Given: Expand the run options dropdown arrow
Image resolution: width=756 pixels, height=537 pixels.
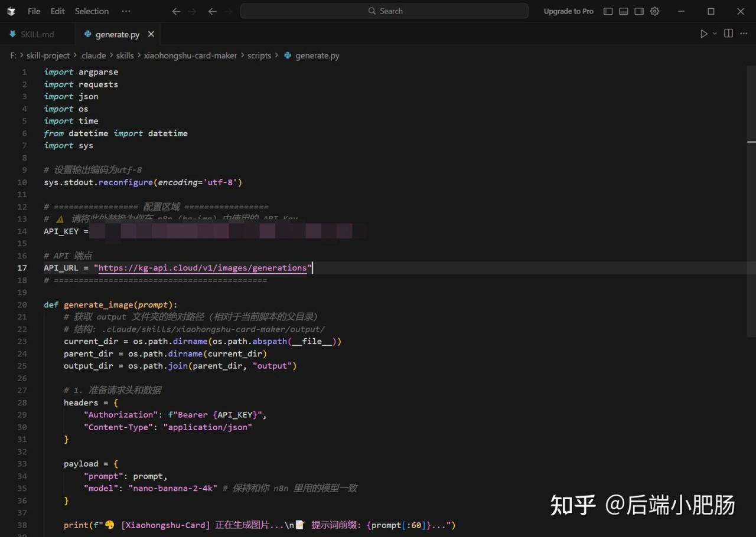Looking at the screenshot, I should coord(715,34).
